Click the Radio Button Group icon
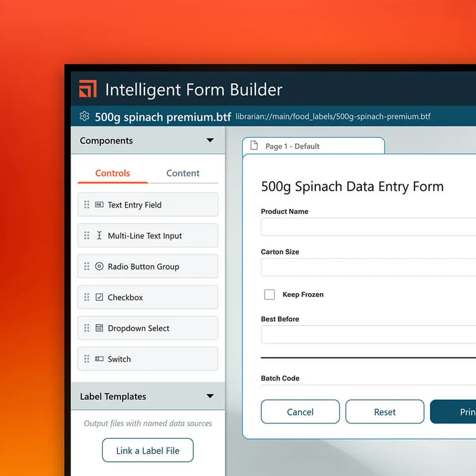Image resolution: width=476 pixels, height=476 pixels. 99,267
